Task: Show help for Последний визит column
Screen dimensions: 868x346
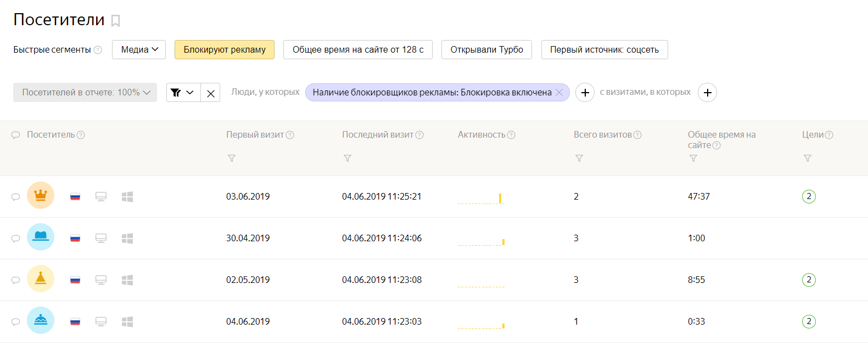Action: 419,135
